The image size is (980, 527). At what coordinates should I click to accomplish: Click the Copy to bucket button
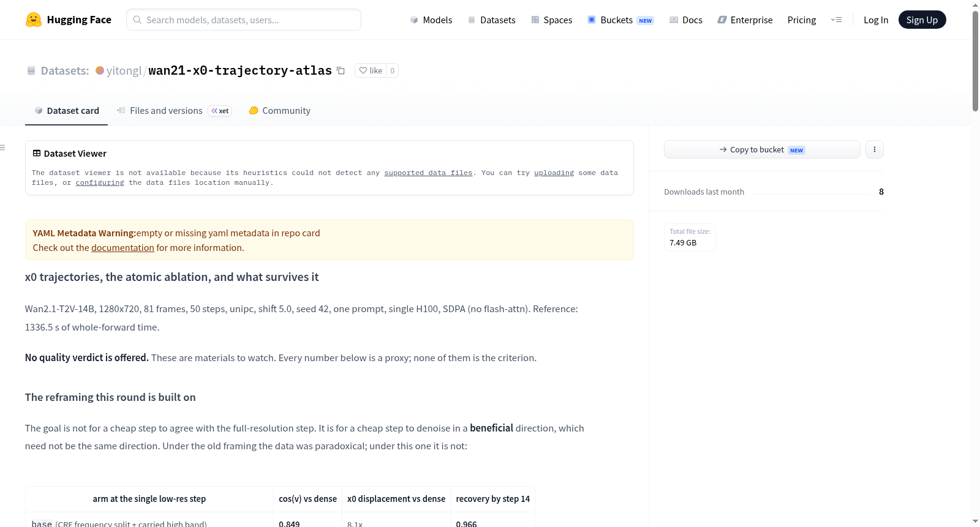[762, 149]
